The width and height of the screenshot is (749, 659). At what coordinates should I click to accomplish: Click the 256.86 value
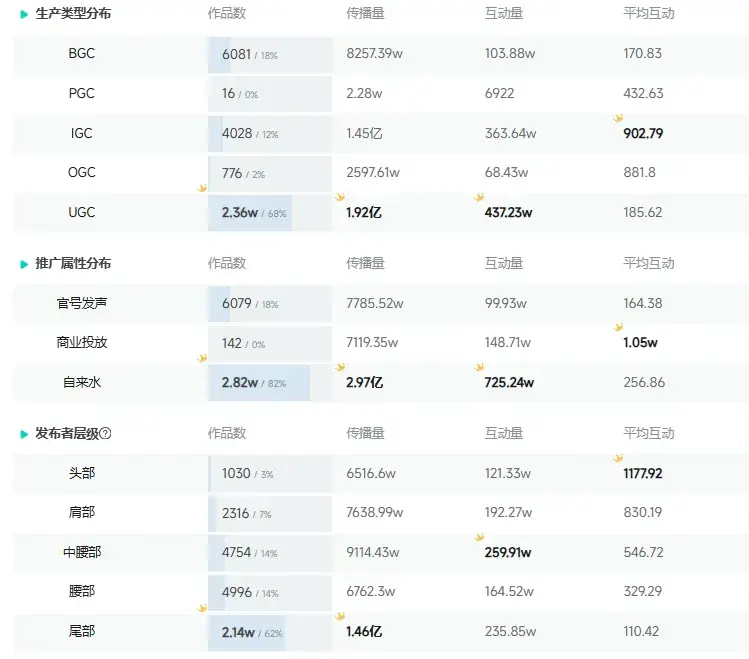click(644, 383)
